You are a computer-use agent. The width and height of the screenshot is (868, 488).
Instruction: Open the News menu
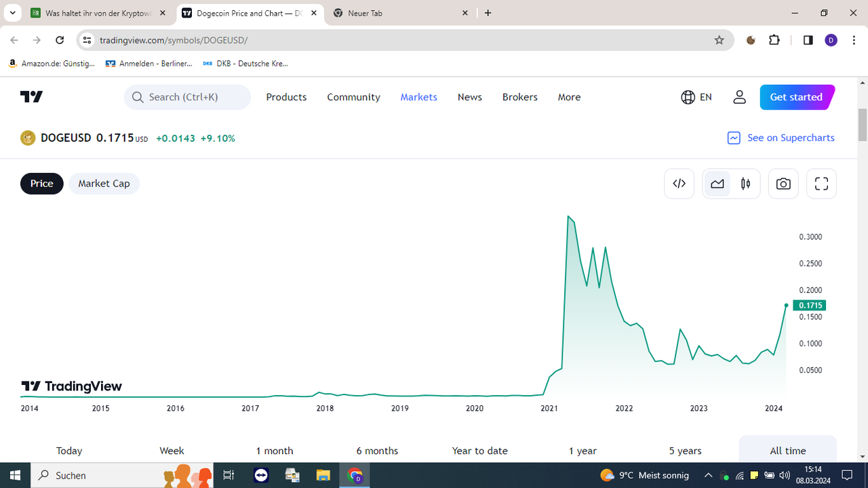coord(469,97)
